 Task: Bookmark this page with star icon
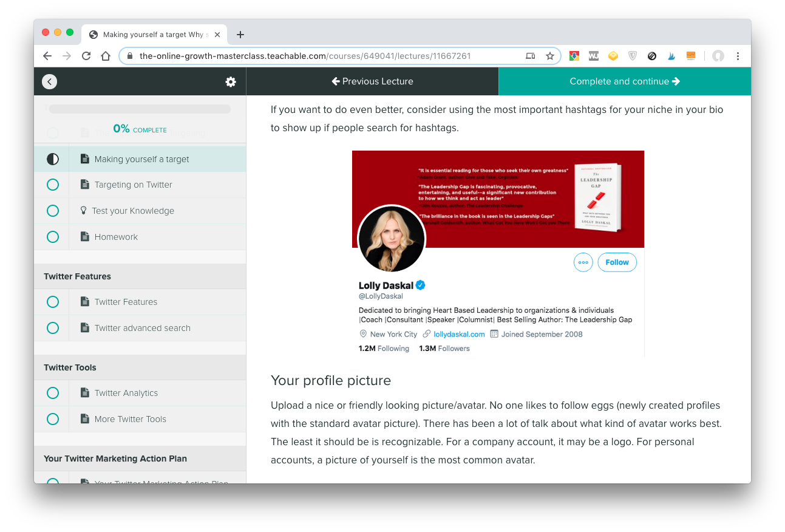pyautogui.click(x=550, y=56)
